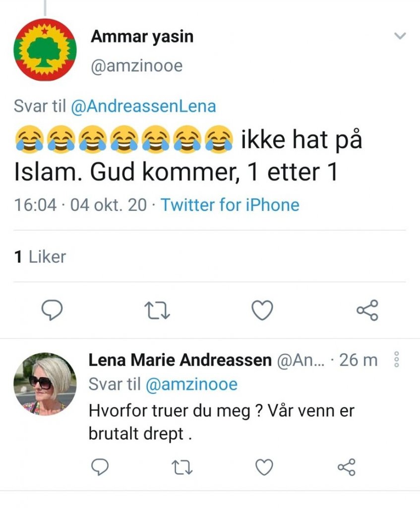
Task: Like Ammar yasin's tweet
Action: (262, 311)
